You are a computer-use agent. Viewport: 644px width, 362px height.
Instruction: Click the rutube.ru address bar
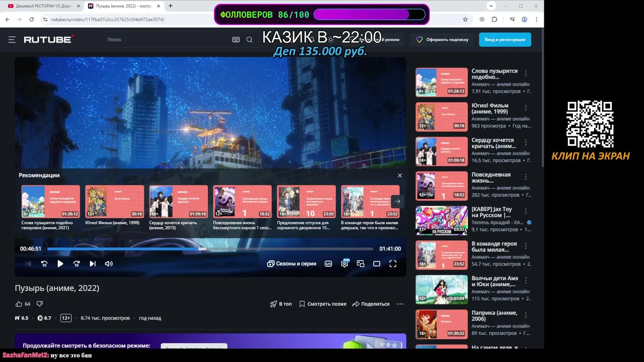(x=252, y=20)
